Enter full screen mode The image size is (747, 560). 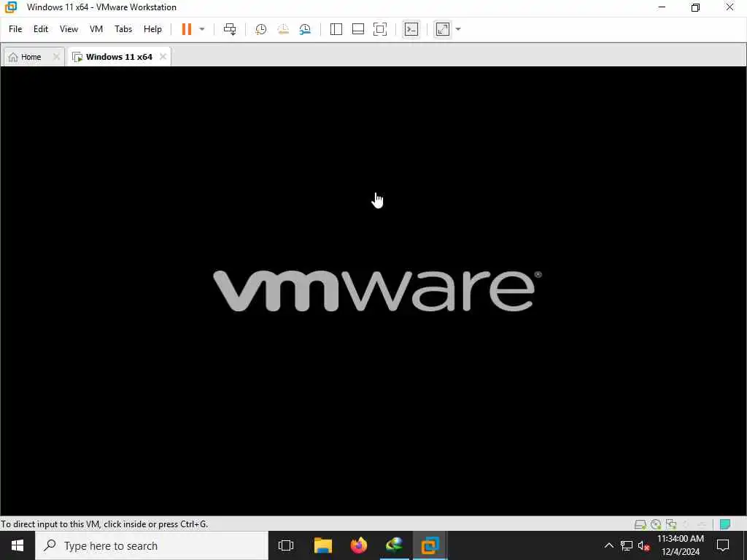click(379, 29)
